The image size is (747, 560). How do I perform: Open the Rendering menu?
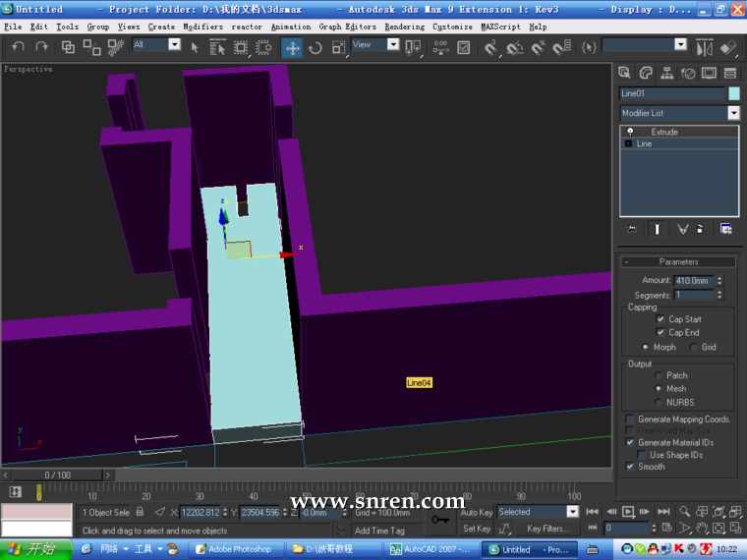(x=404, y=27)
